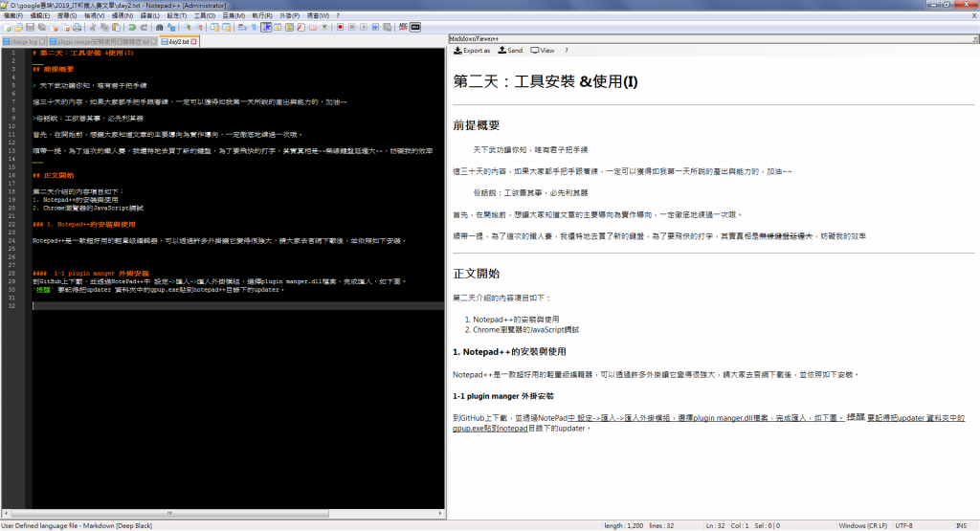Switch to the plugin manger tab
This screenshot has width=980, height=531.
point(101,42)
